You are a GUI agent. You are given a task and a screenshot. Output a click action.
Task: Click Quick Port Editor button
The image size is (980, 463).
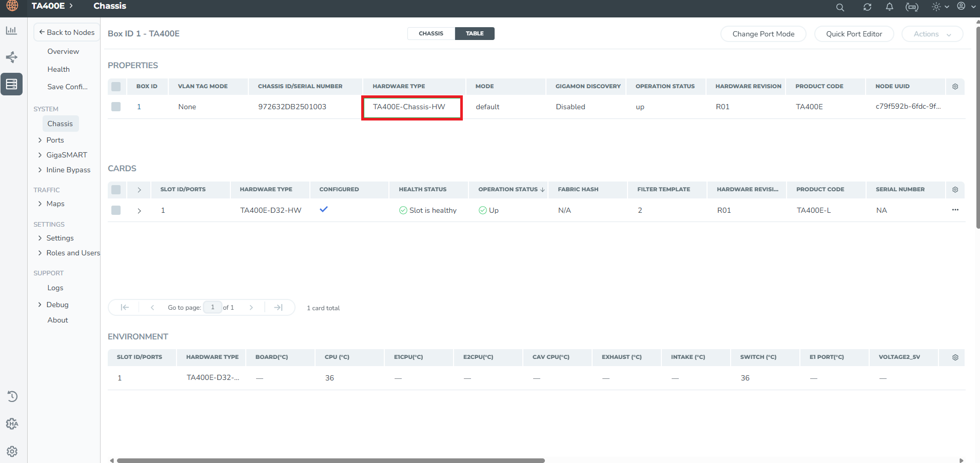tap(854, 34)
